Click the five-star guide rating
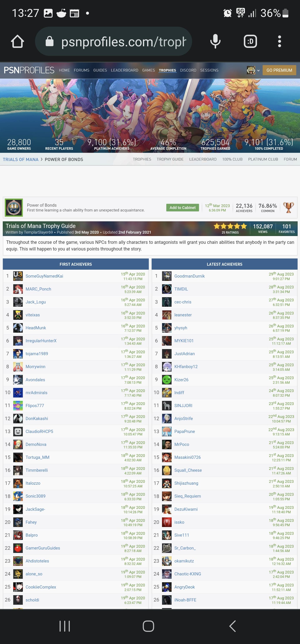Viewport: 300px width, 644px height. pos(230,226)
